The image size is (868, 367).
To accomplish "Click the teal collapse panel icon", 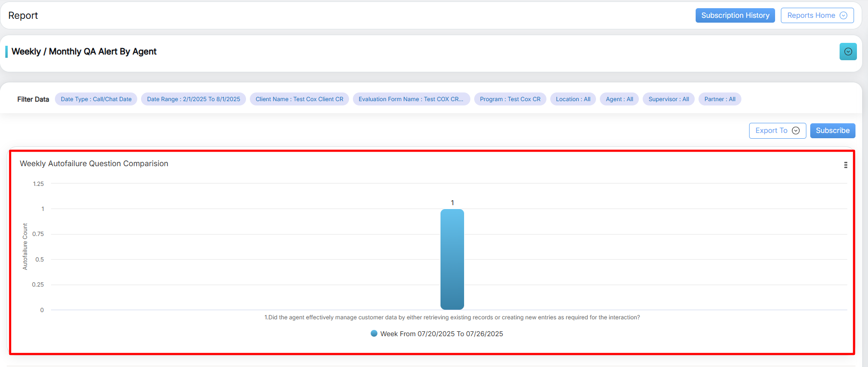I will click(848, 52).
